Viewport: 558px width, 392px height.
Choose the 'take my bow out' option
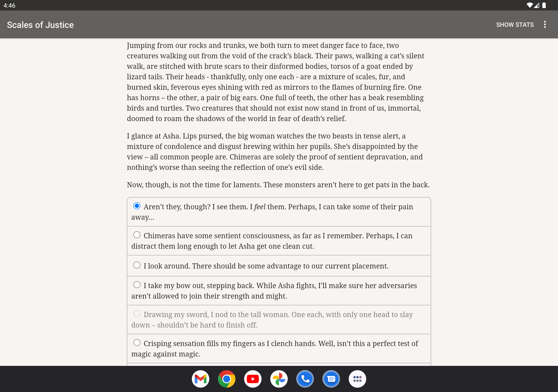point(279,291)
